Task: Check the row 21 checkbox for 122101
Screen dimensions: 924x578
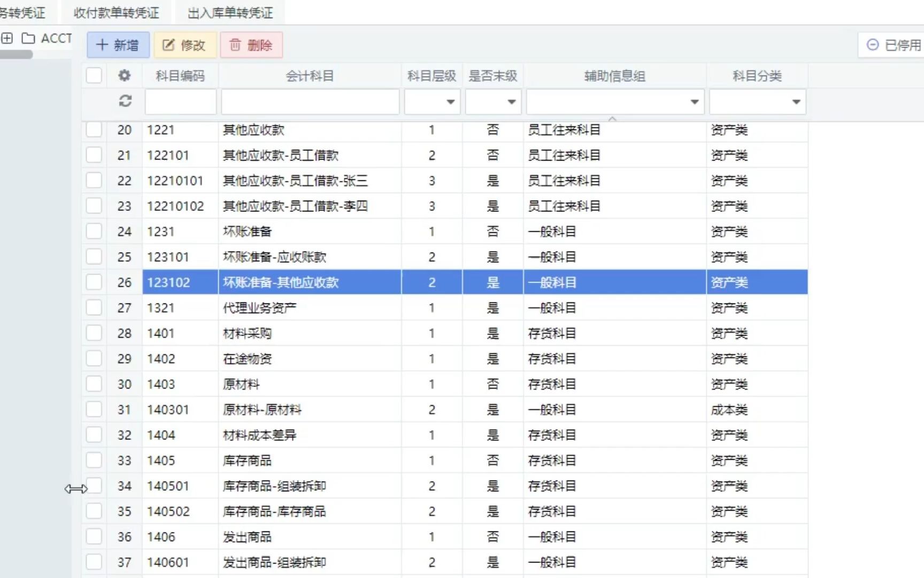Action: (x=94, y=155)
